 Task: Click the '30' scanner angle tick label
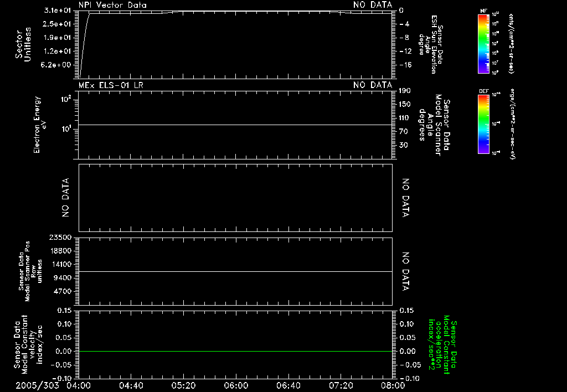click(x=403, y=145)
